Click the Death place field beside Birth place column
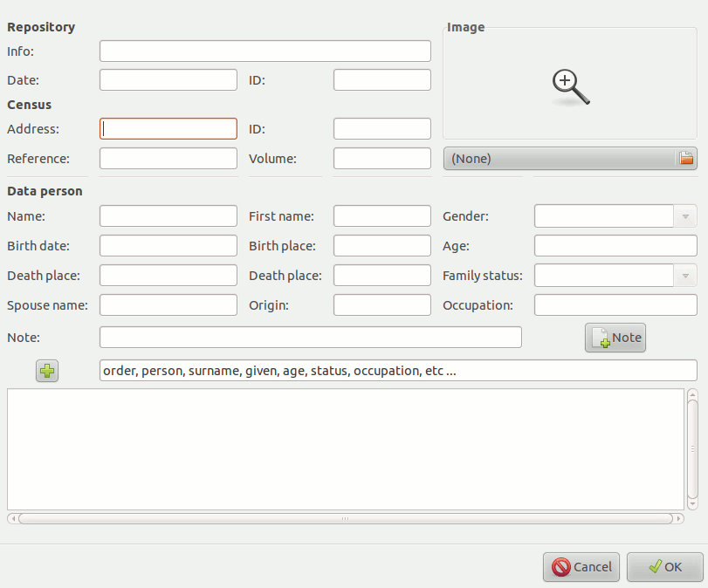This screenshot has height=588, width=708. point(382,276)
